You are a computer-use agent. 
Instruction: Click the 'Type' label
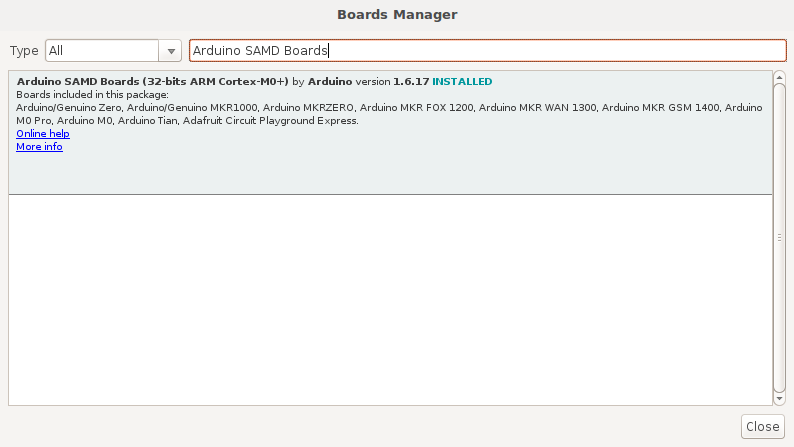tap(24, 51)
